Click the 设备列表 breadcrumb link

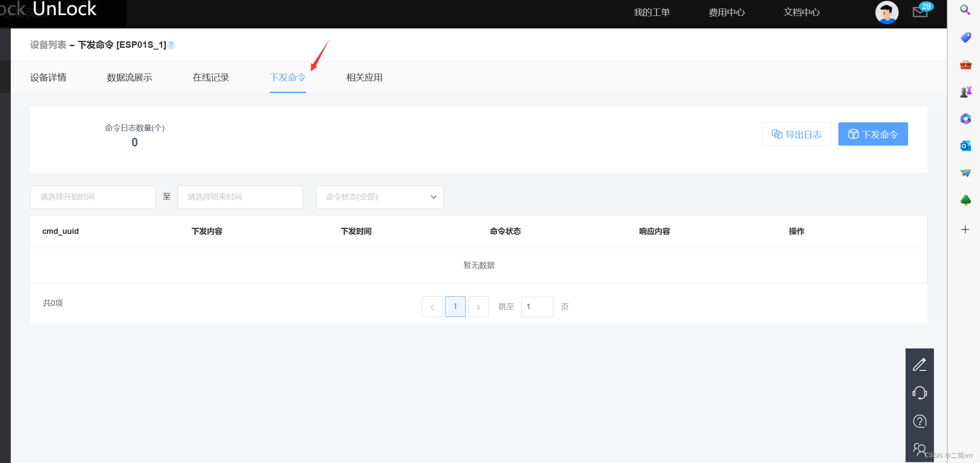pyautogui.click(x=48, y=45)
